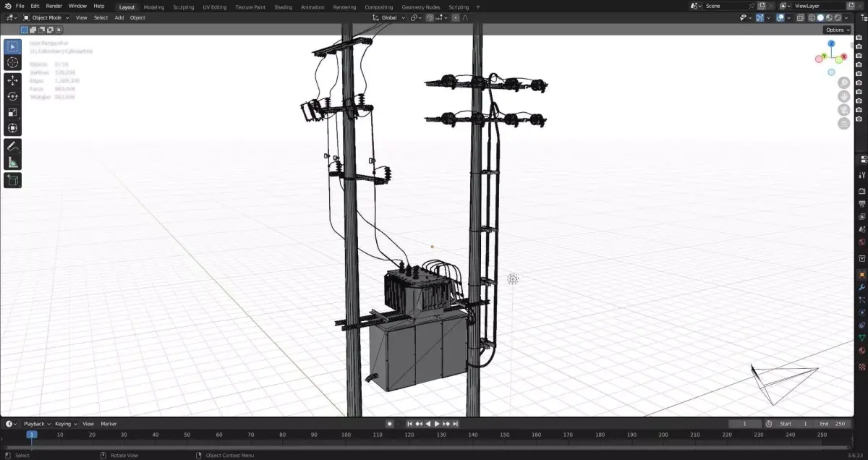Open the Material properties tab

861,350
